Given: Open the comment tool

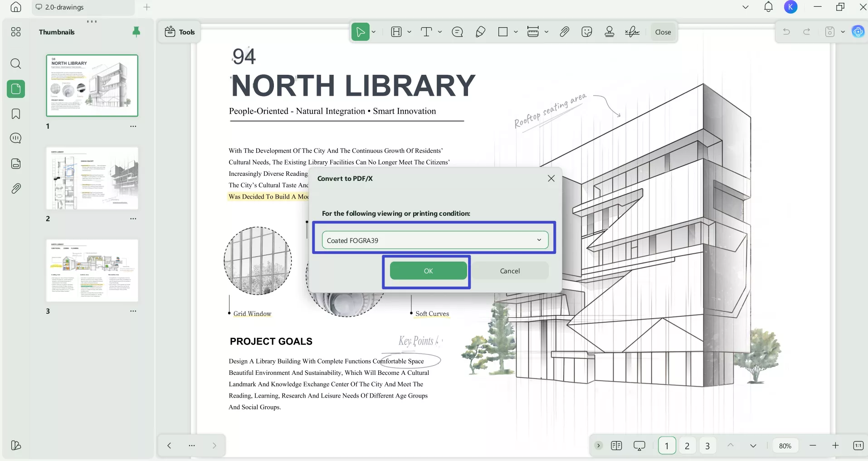Looking at the screenshot, I should click(458, 32).
